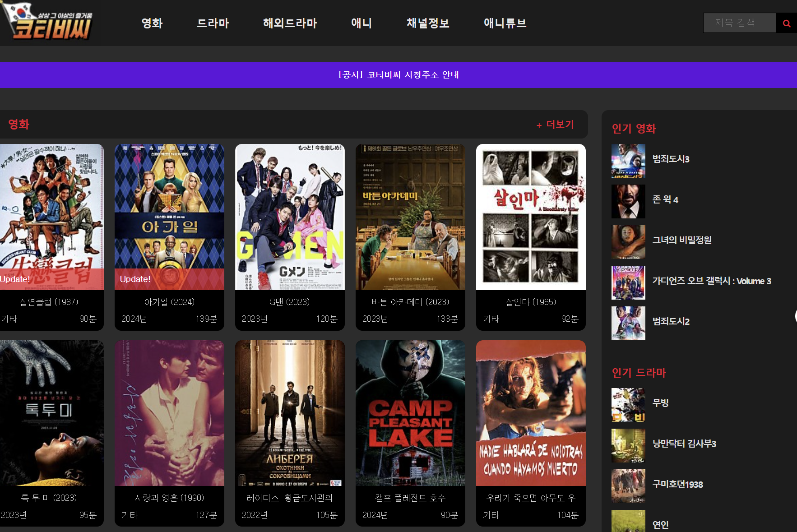Click the 코티비씨 site logo
This screenshot has height=532, width=797.
(47, 21)
